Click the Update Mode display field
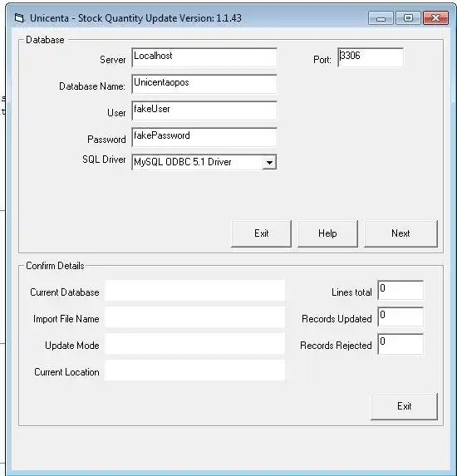457x476 pixels. coord(194,344)
